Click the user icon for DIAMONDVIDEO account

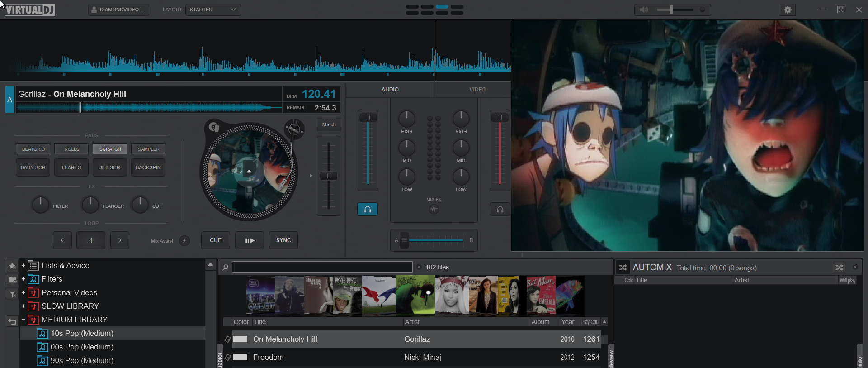[94, 10]
